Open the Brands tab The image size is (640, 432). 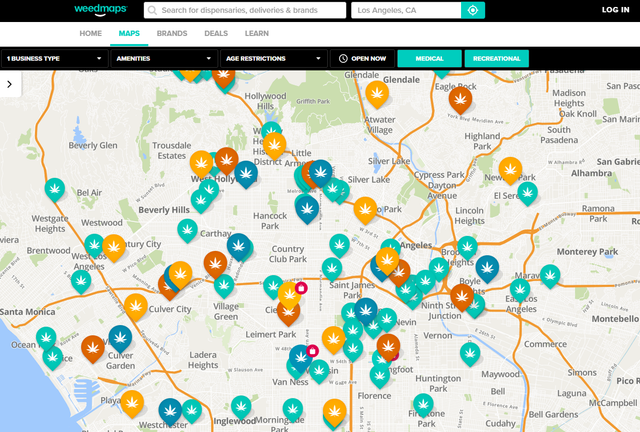coord(172,33)
